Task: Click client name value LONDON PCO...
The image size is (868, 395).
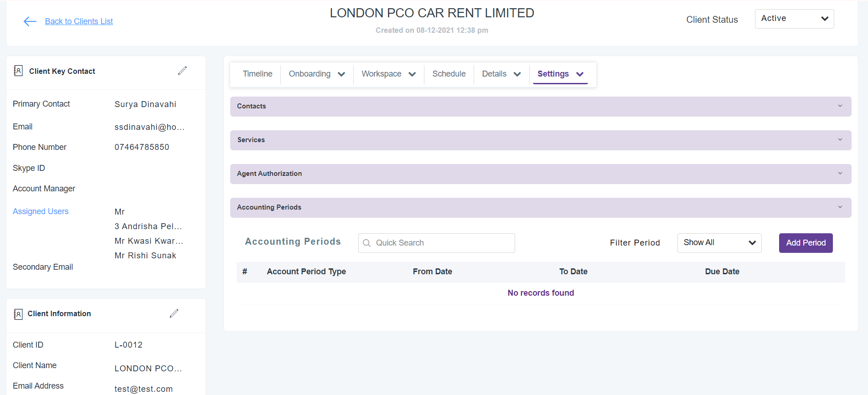Action: point(148,369)
